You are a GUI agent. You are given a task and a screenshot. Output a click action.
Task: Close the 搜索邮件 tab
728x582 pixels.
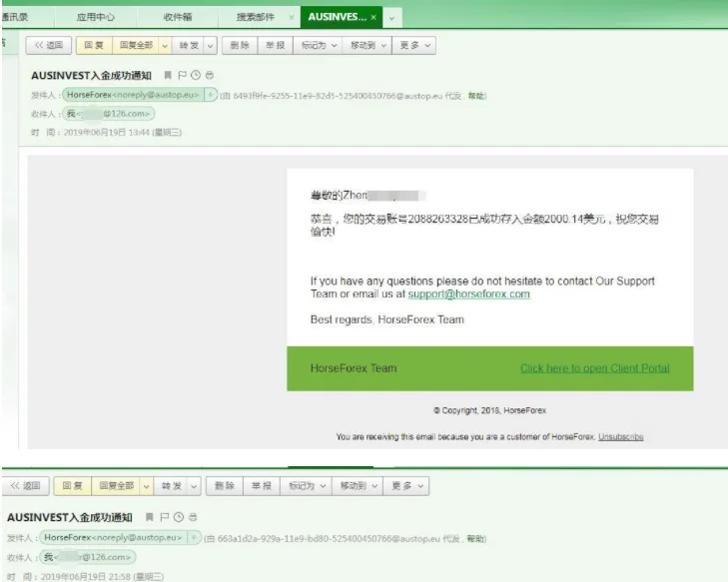point(291,18)
